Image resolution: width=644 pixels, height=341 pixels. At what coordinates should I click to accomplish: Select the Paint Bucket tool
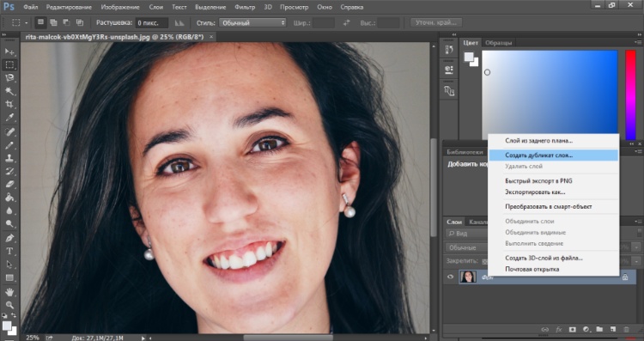pyautogui.click(x=9, y=198)
